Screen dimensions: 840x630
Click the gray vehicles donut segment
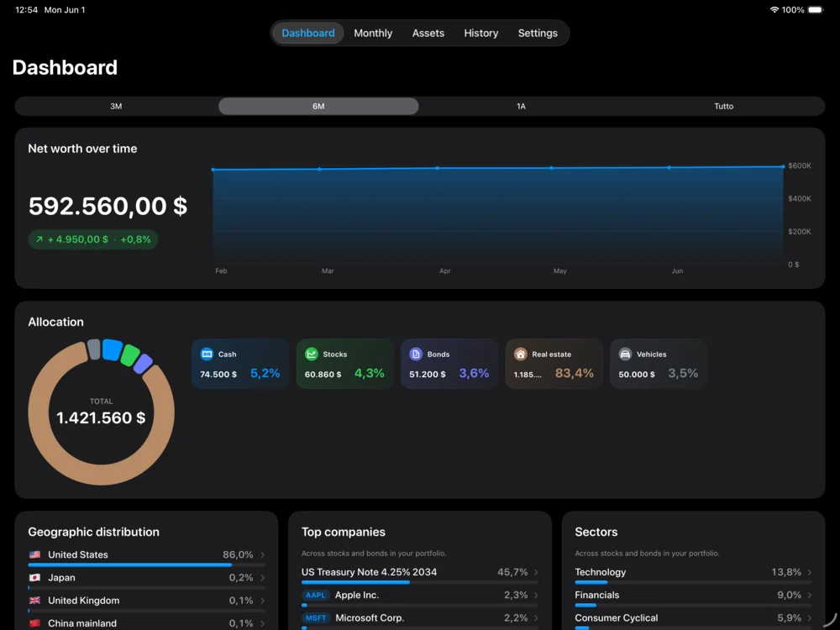94,349
